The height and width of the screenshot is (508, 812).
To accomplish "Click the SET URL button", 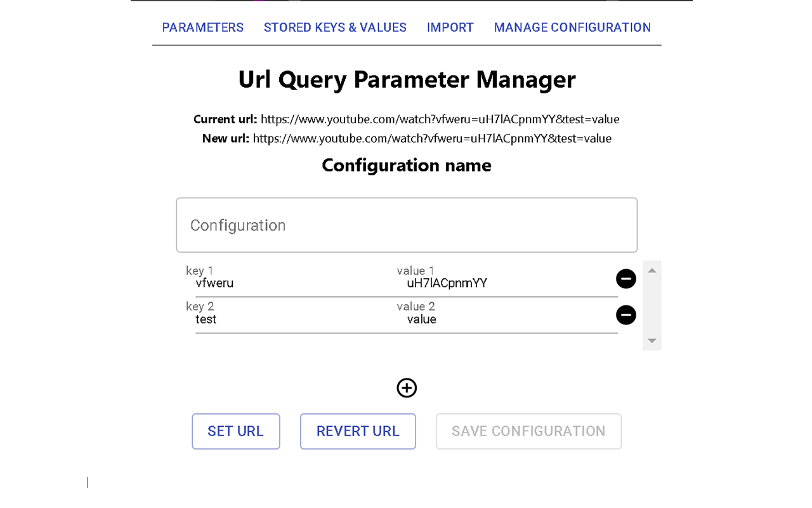I will (x=236, y=431).
